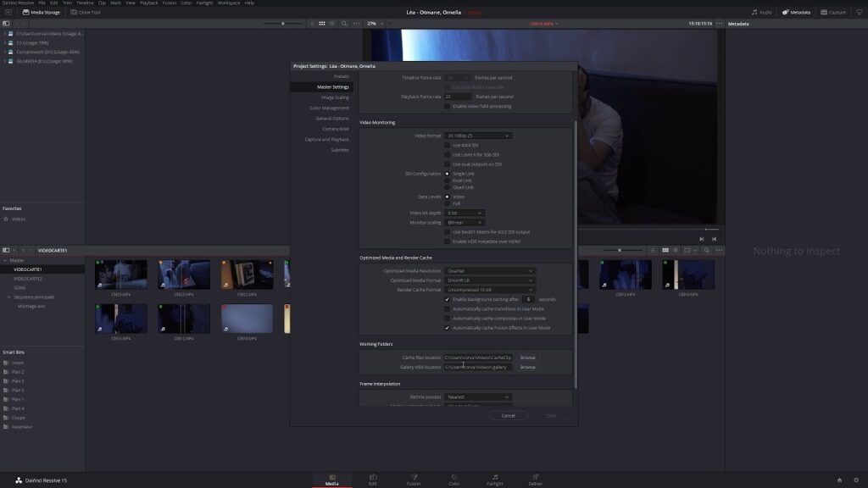Enable Use dual outputs on SDI
868x488 pixels.
pos(448,164)
